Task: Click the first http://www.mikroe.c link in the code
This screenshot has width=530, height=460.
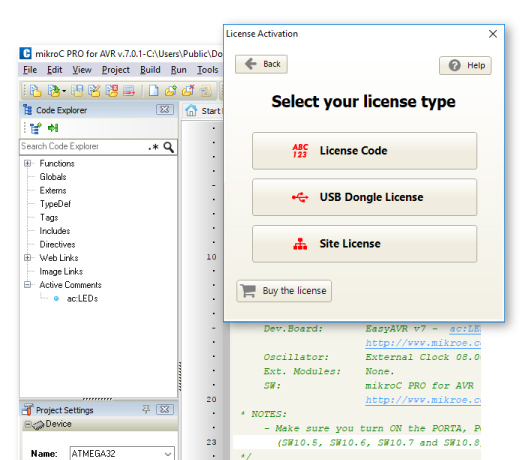Action: click(x=423, y=343)
